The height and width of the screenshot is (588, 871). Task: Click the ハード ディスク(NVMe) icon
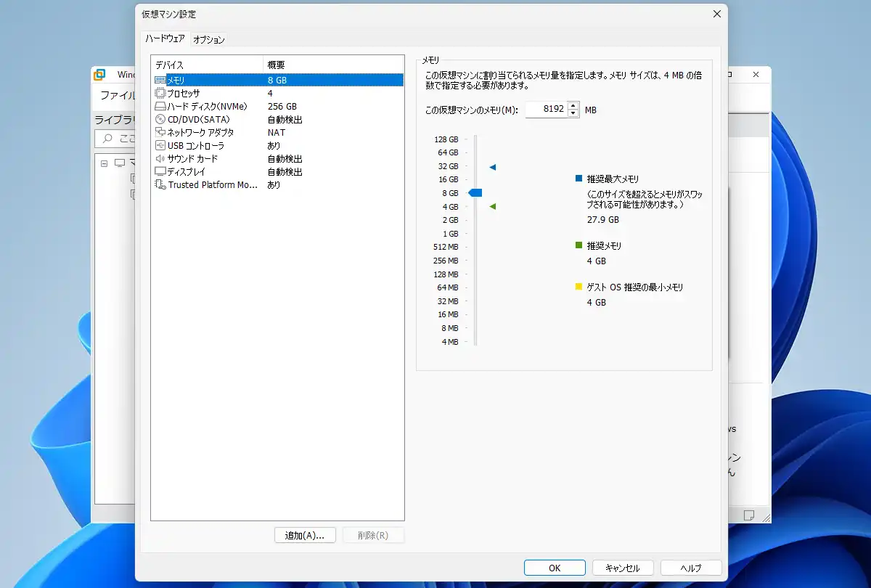(160, 106)
